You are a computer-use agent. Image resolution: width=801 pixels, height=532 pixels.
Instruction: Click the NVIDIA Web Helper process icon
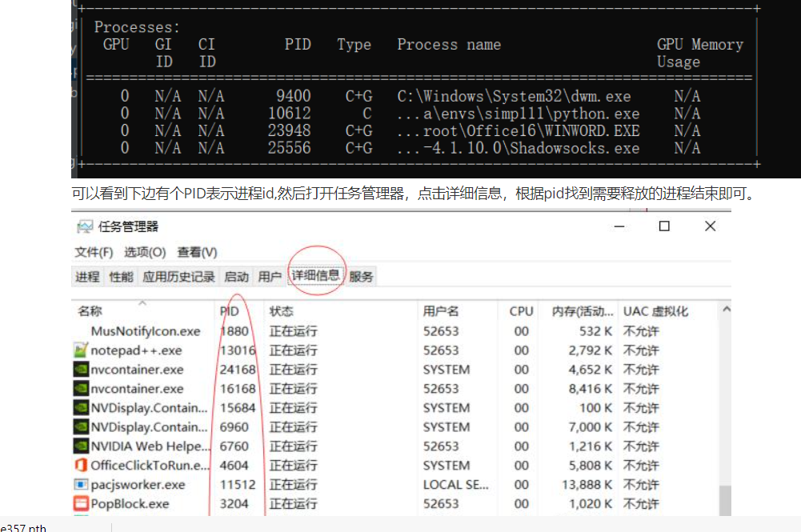[81, 446]
